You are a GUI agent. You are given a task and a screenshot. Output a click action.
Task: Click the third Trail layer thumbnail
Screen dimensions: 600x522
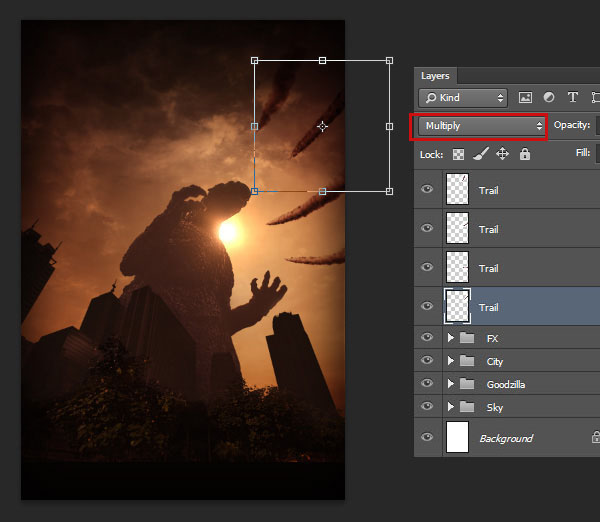(x=457, y=267)
